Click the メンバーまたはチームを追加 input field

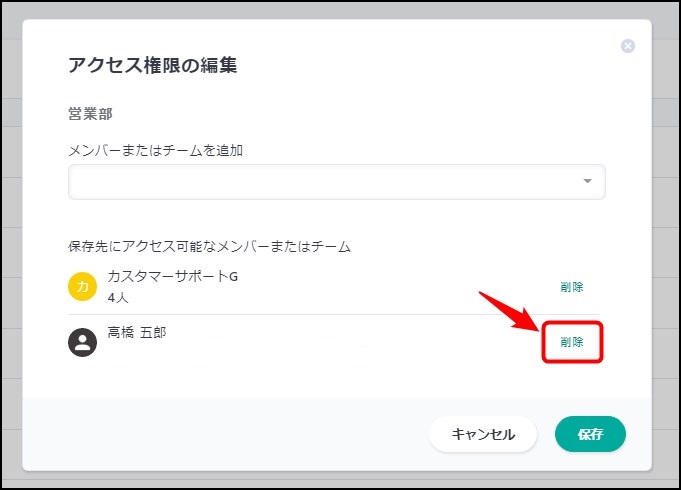click(x=320, y=182)
